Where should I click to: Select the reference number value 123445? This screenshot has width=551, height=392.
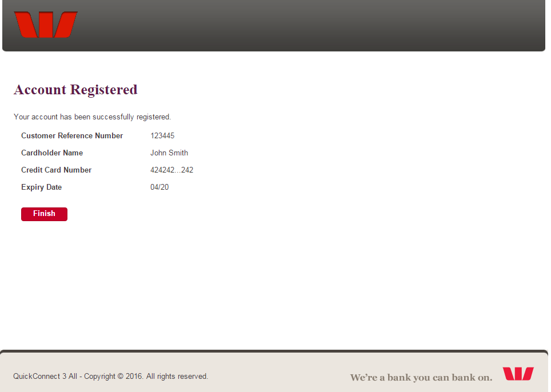point(162,135)
